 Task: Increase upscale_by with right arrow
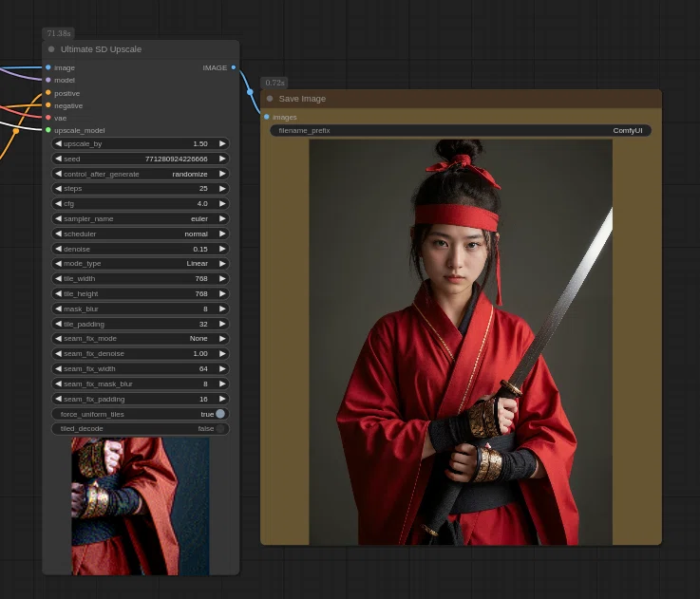click(x=222, y=143)
